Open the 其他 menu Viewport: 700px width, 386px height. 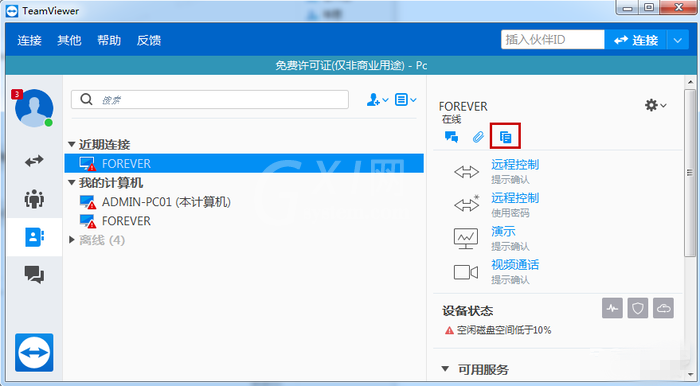click(69, 40)
